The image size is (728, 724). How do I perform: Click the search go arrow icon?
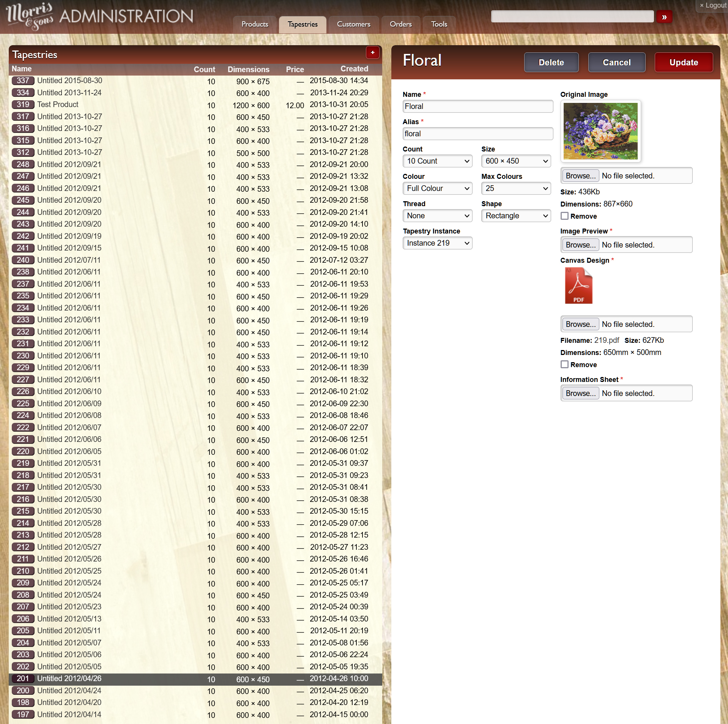pyautogui.click(x=664, y=17)
